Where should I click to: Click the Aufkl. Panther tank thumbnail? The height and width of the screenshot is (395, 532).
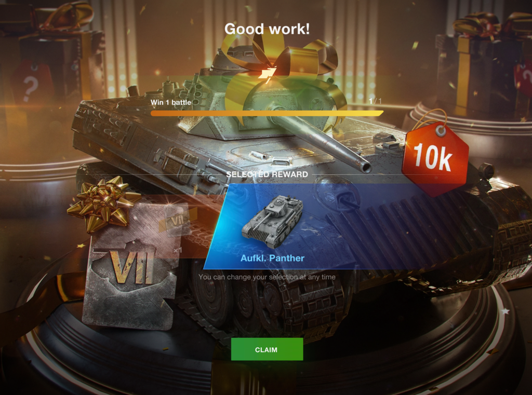click(272, 222)
